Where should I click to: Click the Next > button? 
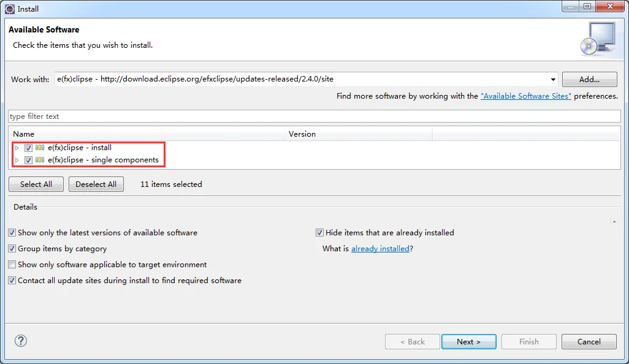pos(468,341)
